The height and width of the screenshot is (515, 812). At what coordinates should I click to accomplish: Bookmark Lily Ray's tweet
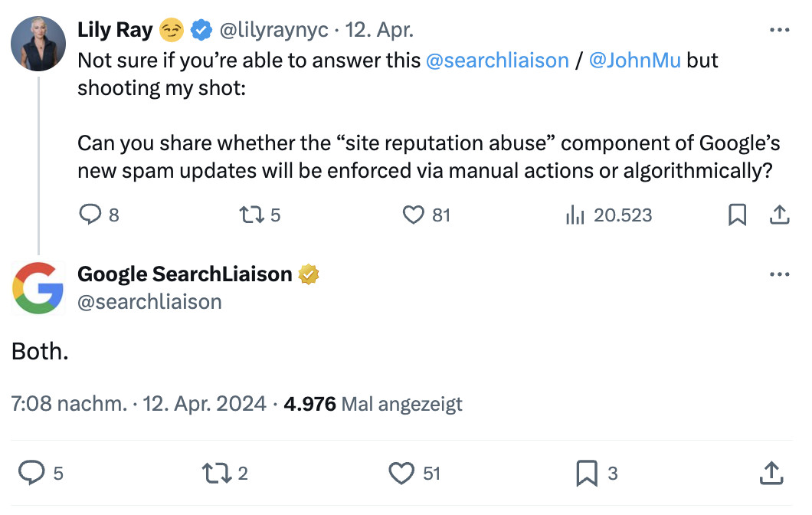737,215
